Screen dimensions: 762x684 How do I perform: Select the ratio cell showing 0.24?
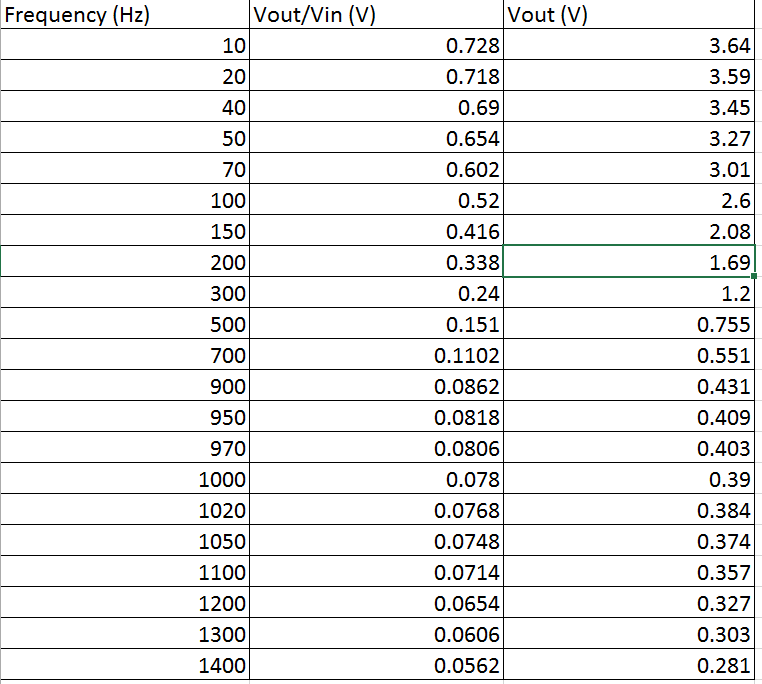coord(376,293)
